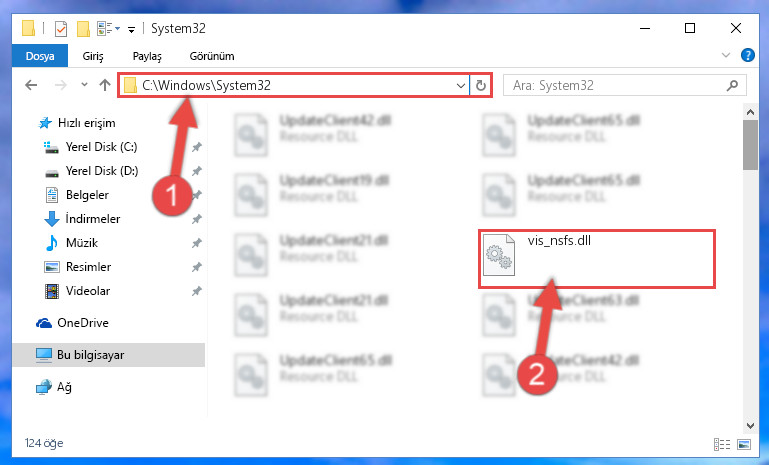The width and height of the screenshot is (769, 465).
Task: Expand the ribbon with the chevron
Action: (x=726, y=55)
